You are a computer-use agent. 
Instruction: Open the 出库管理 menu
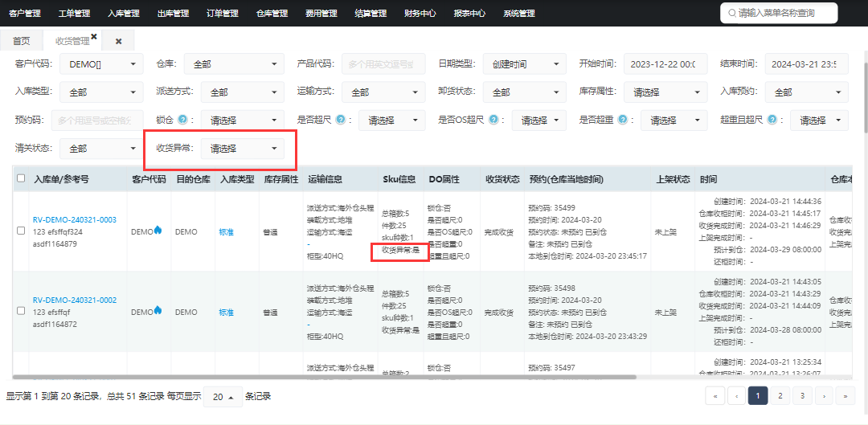[x=174, y=14]
